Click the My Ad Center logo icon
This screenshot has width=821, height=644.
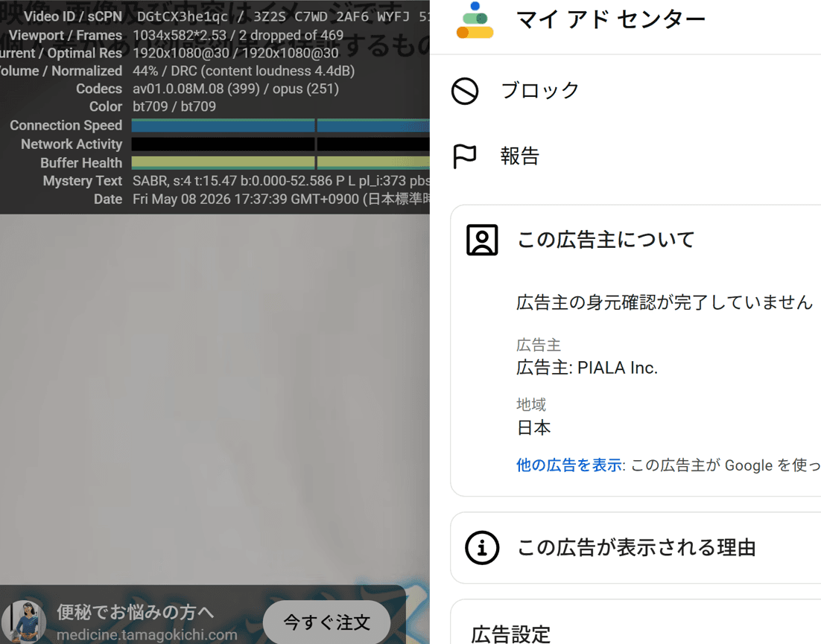click(x=475, y=20)
